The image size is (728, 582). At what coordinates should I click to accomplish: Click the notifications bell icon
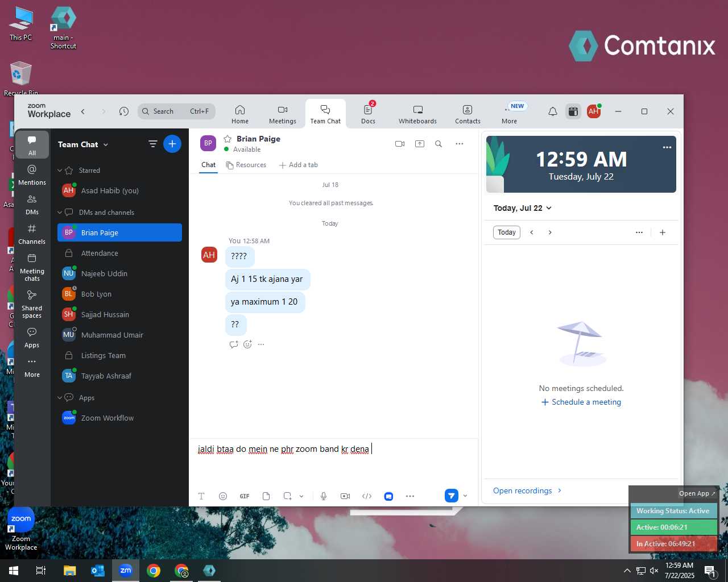click(x=552, y=111)
